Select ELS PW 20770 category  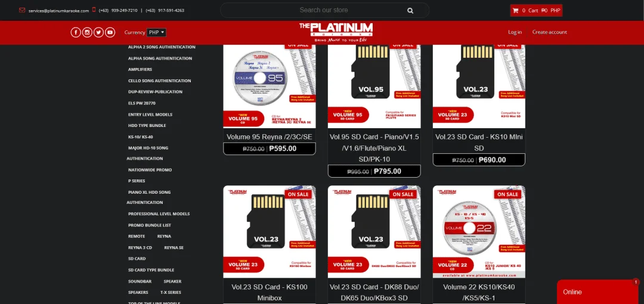click(x=142, y=103)
